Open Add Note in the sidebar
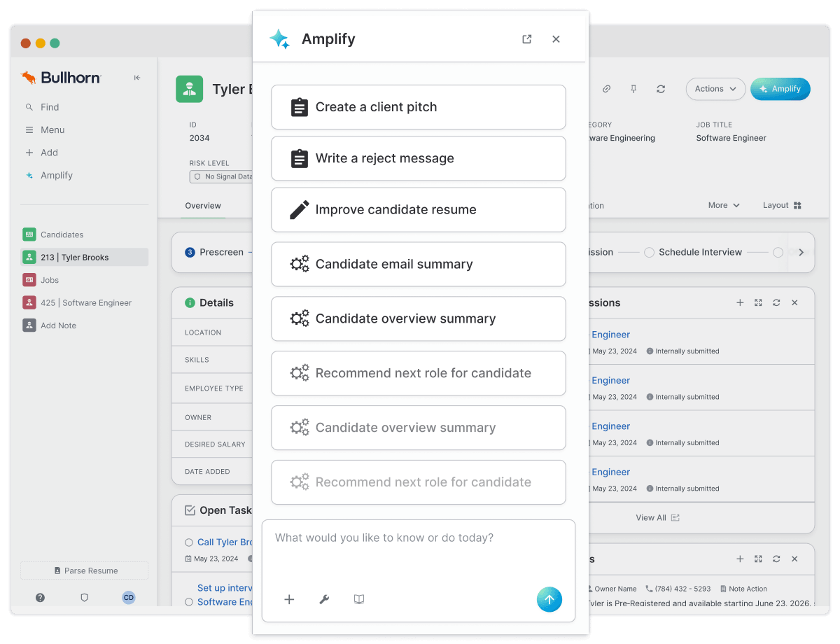The height and width of the screenshot is (644, 840). (x=58, y=325)
